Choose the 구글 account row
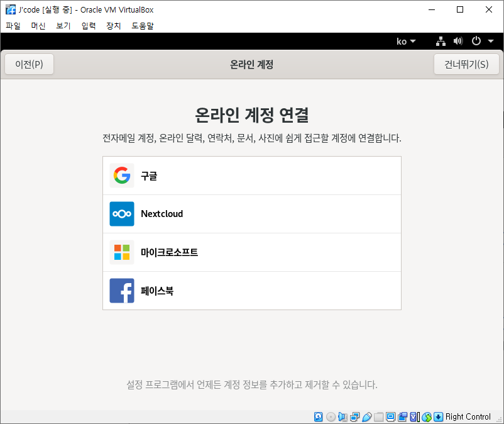 (252, 176)
